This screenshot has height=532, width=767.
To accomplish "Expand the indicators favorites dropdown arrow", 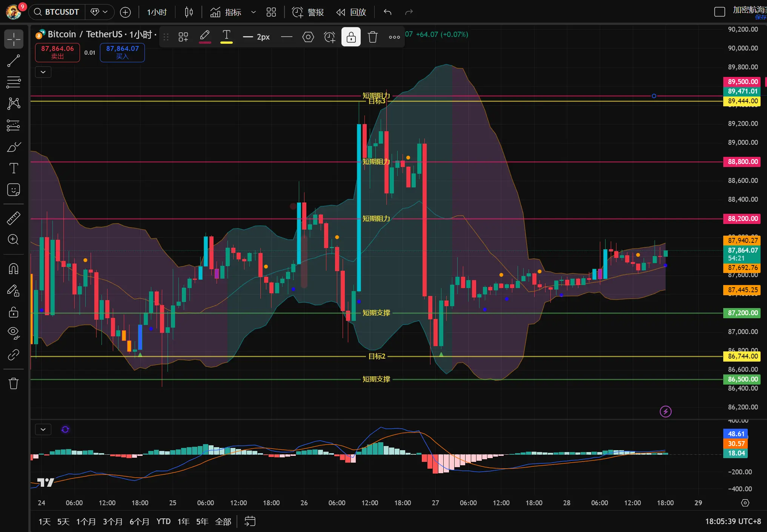I will pyautogui.click(x=254, y=12).
